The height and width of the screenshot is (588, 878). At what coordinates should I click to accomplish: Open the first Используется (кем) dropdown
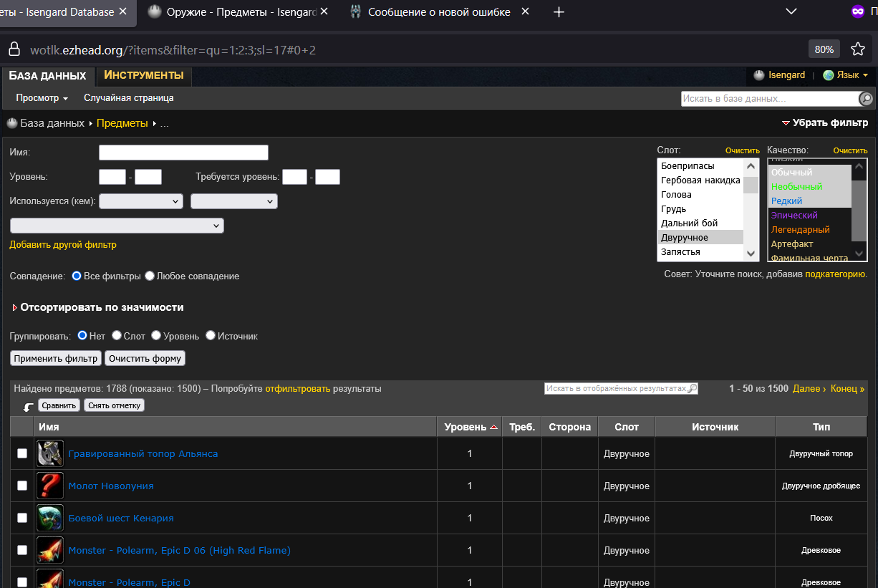pos(141,201)
